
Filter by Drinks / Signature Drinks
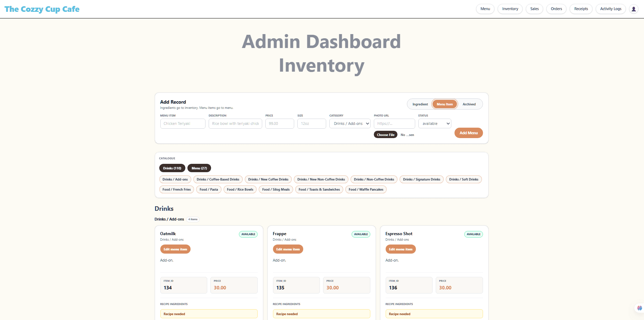(422, 179)
